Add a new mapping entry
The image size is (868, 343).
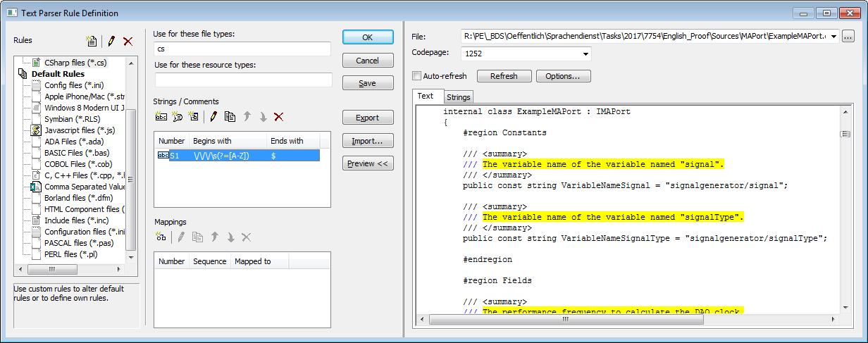pyautogui.click(x=161, y=237)
